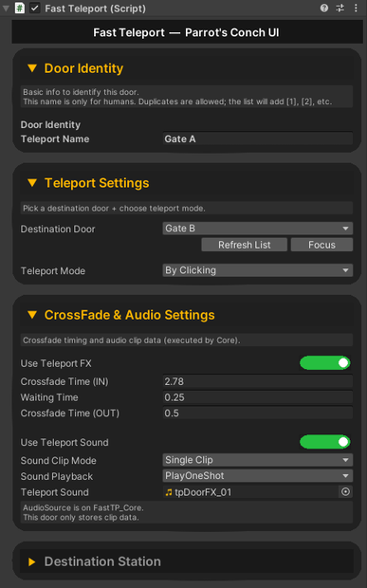Screen dimensions: 367x588
Task: Click the tpDoorFX_01 audio clip note icon
Action: pos(169,492)
